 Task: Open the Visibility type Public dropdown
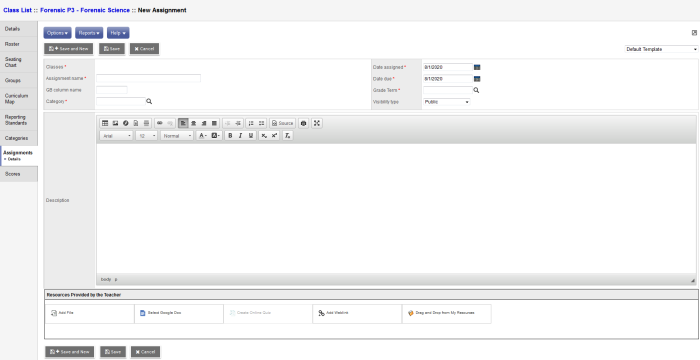click(446, 102)
